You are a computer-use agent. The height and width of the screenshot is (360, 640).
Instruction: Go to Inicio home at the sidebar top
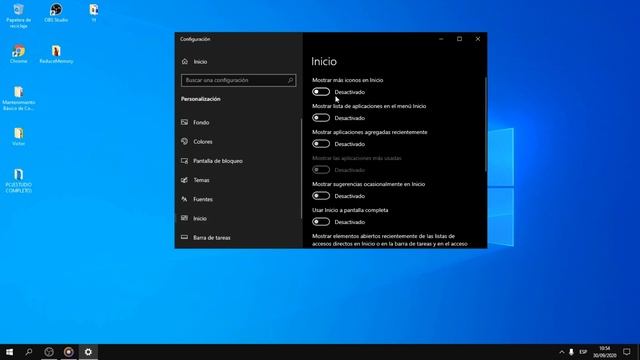tap(200, 62)
